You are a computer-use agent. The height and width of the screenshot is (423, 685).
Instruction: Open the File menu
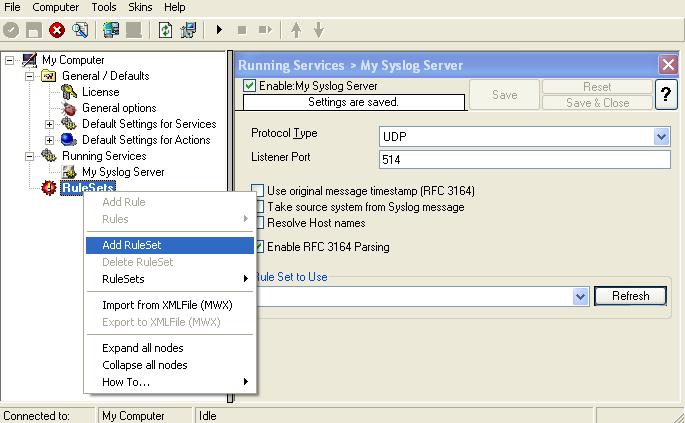click(12, 7)
